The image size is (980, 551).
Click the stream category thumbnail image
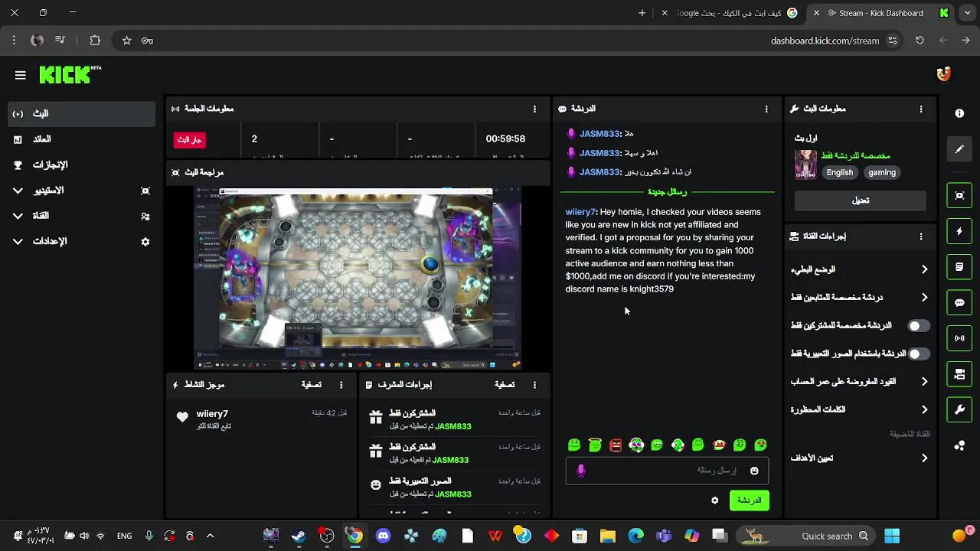[x=805, y=165]
